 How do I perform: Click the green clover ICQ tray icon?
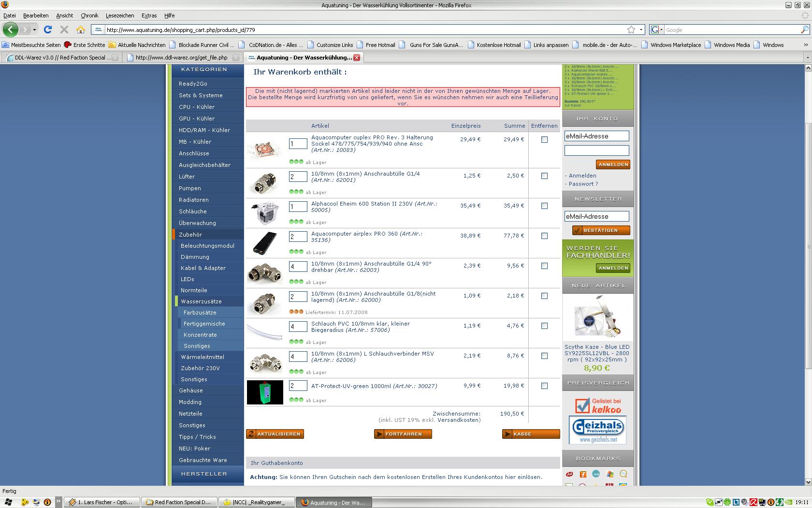pos(727,502)
